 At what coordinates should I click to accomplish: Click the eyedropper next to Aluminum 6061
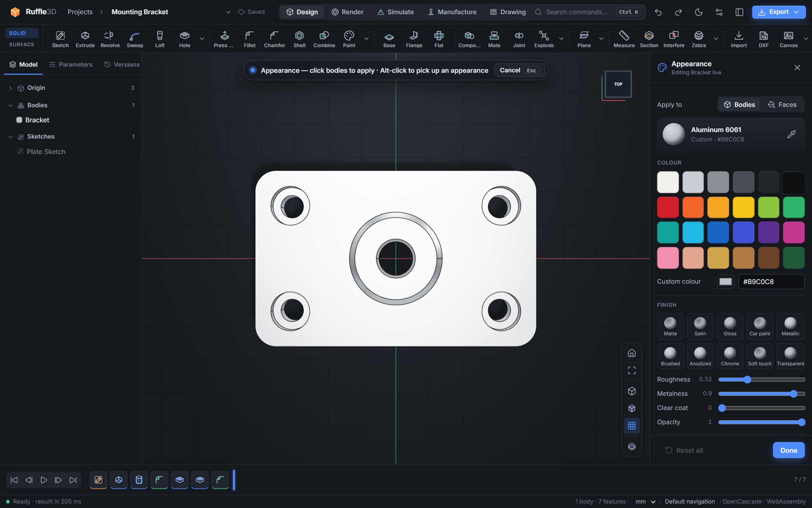[791, 134]
